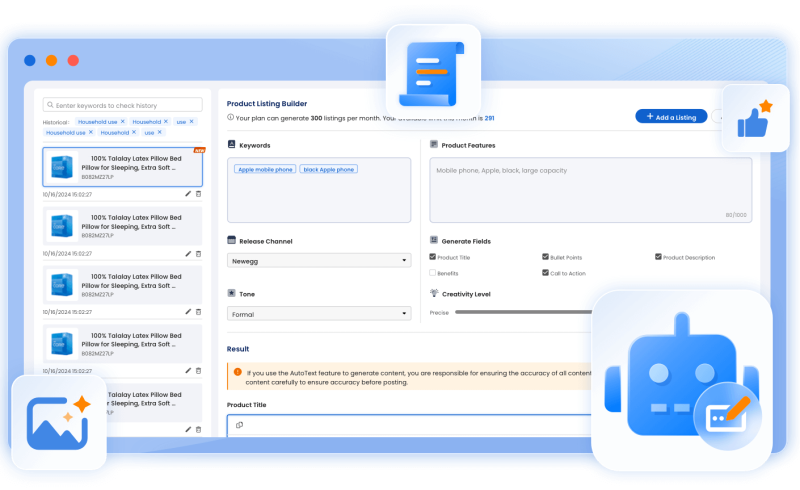Open the Release Channel dropdown showing Newegg
This screenshot has width=800, height=490.
tap(318, 260)
